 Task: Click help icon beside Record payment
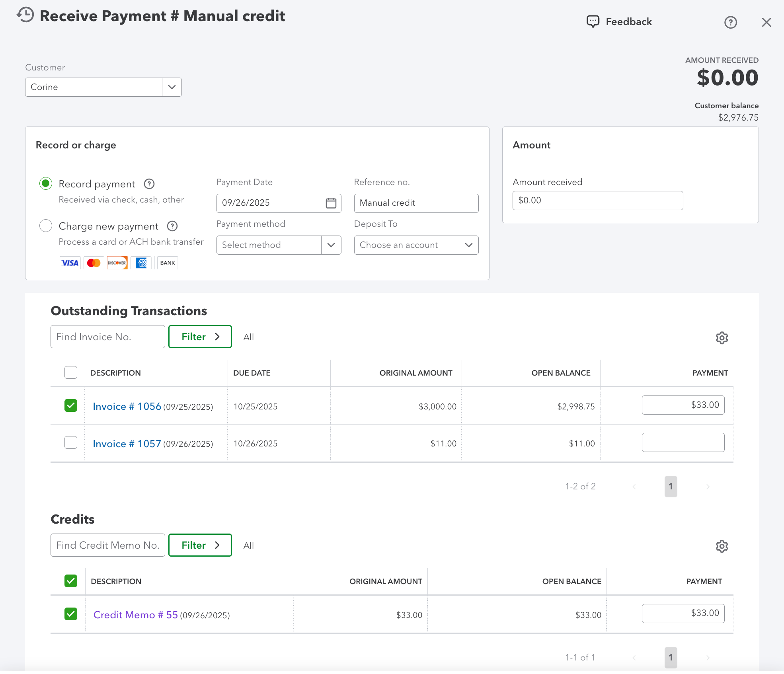pos(149,184)
